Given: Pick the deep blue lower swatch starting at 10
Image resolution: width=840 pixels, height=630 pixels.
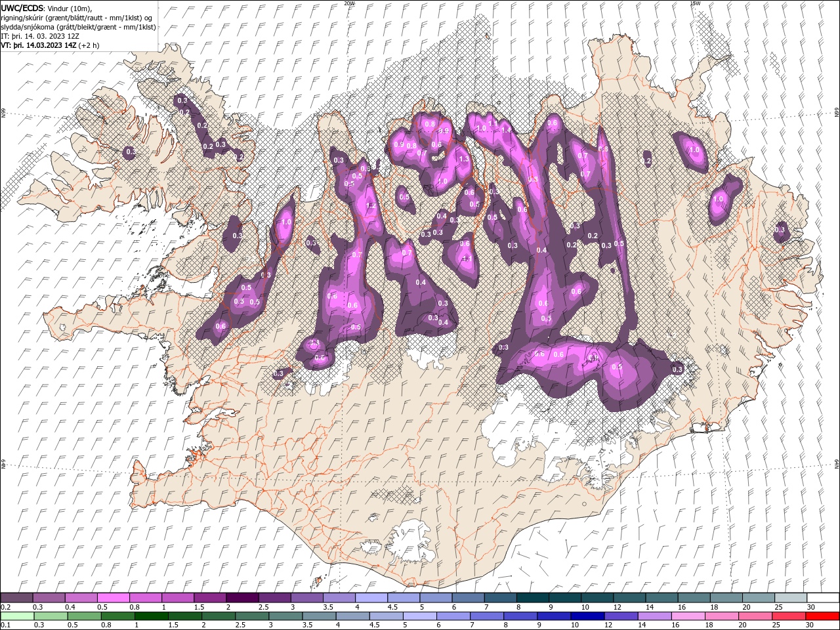Looking at the screenshot, I should (588, 616).
